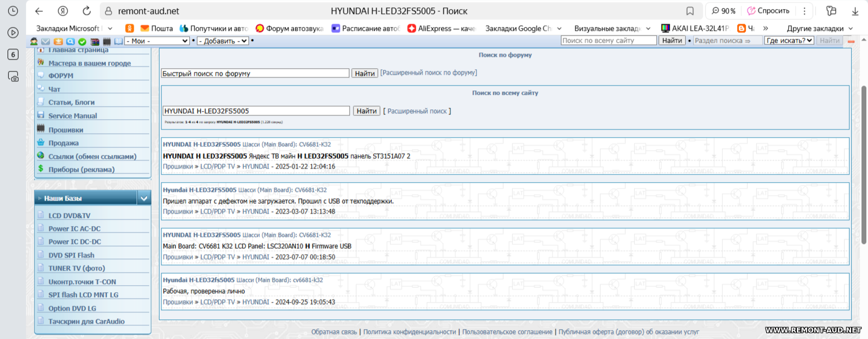Open the history clock icon in sidebar
The height and width of the screenshot is (339, 868).
13,11
